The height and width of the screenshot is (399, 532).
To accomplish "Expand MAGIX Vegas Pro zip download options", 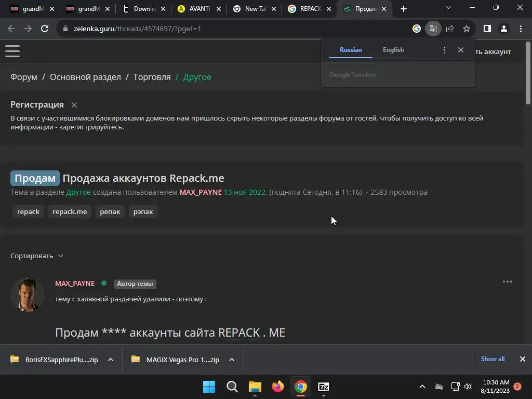I will point(232,360).
